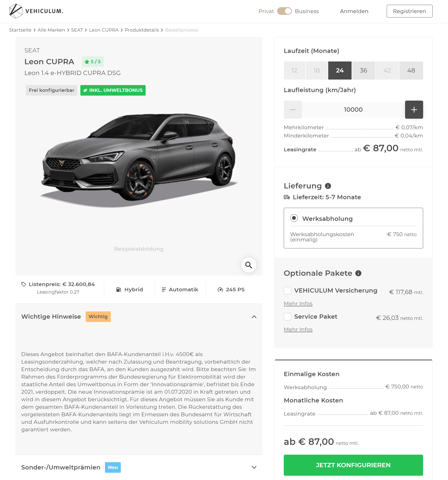
Task: Expand the Sonder-/Umweltprämien section
Action: (254, 467)
